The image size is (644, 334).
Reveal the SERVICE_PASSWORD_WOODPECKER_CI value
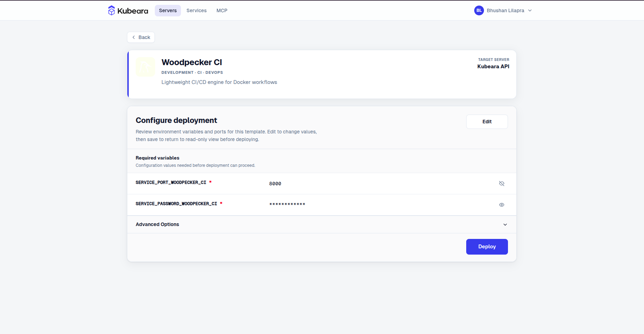[502, 205]
